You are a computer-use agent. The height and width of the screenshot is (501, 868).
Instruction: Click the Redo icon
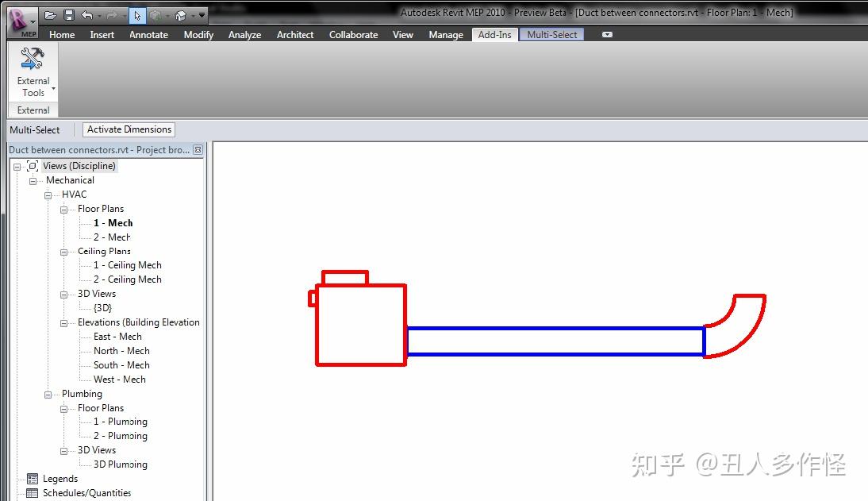click(x=112, y=14)
